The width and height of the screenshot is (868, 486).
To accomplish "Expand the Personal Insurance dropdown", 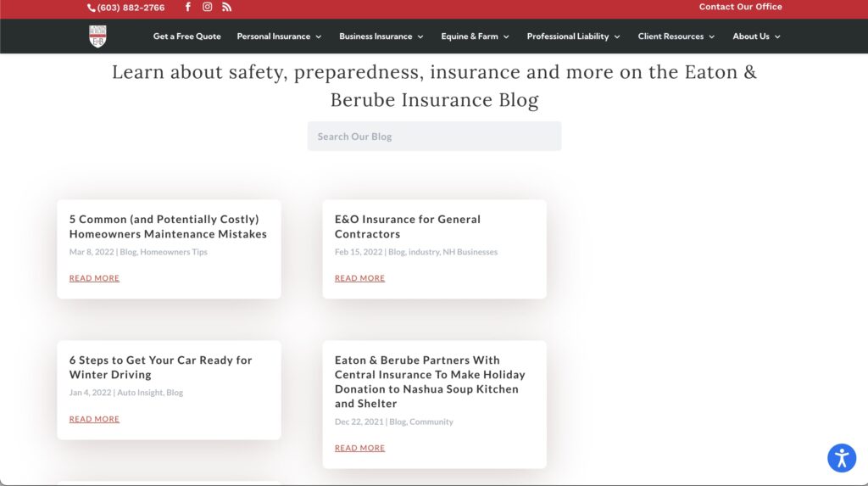I will 279,36.
